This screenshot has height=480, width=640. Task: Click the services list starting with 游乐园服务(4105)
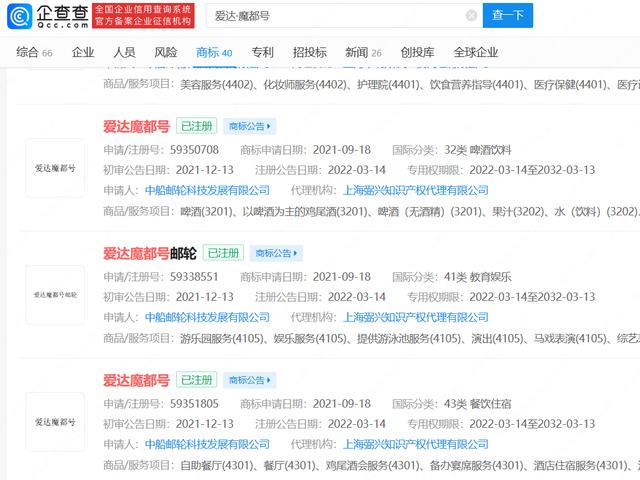click(x=410, y=338)
